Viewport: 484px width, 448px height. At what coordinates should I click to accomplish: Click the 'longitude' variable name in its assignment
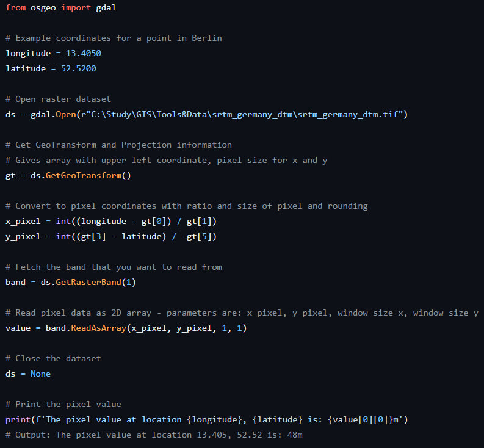(28, 53)
